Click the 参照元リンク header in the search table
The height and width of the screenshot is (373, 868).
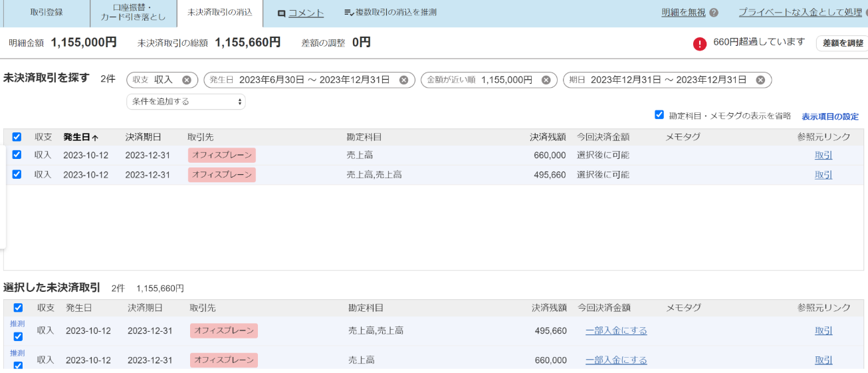point(824,137)
